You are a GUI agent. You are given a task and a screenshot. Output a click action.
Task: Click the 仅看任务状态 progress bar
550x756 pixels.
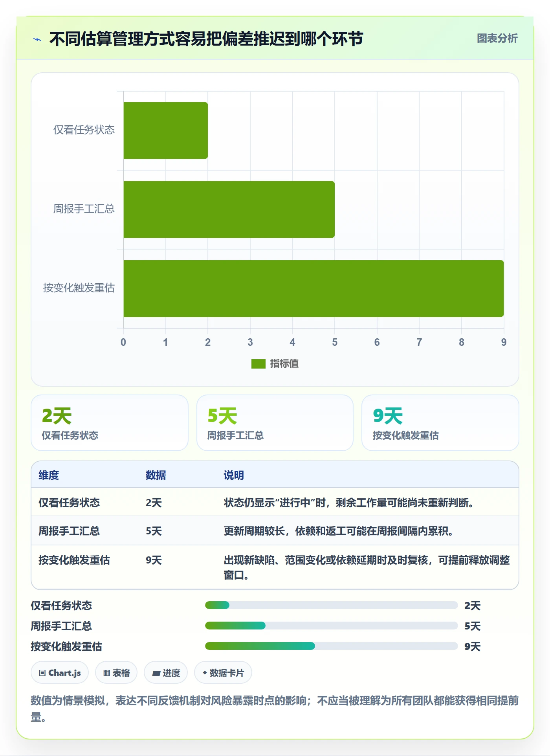(x=331, y=605)
